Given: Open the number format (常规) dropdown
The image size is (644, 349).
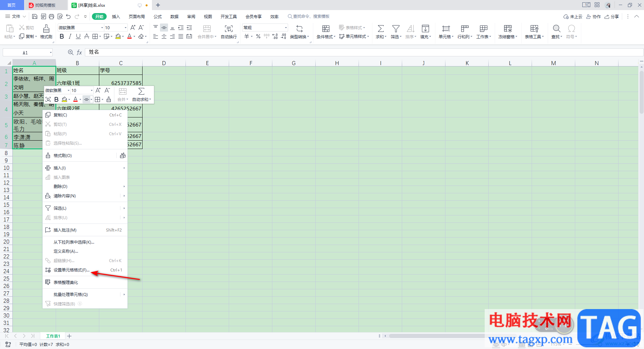Looking at the screenshot, I should 286,28.
